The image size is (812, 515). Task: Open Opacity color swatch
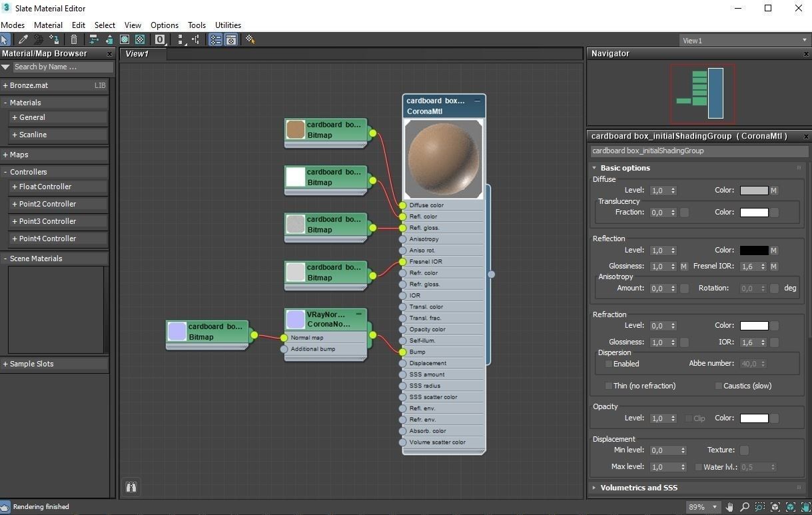tap(754, 418)
